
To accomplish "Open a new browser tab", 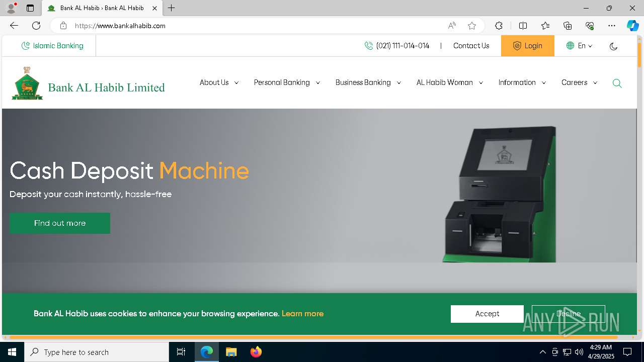I will pyautogui.click(x=172, y=8).
